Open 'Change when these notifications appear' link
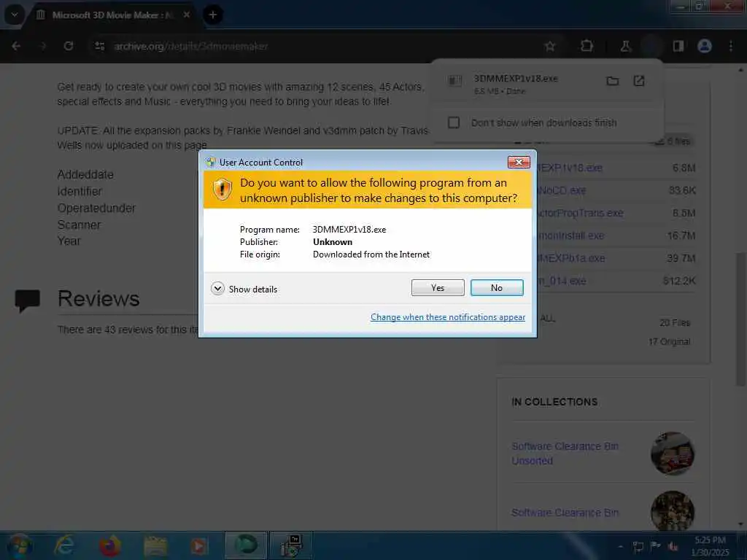Viewport: 747px width, 560px height. (x=448, y=317)
